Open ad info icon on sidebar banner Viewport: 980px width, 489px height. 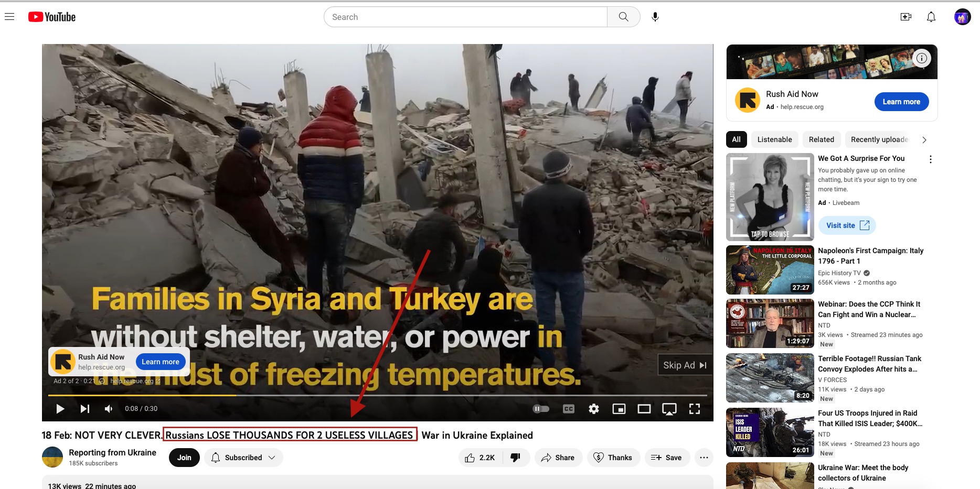click(x=922, y=58)
